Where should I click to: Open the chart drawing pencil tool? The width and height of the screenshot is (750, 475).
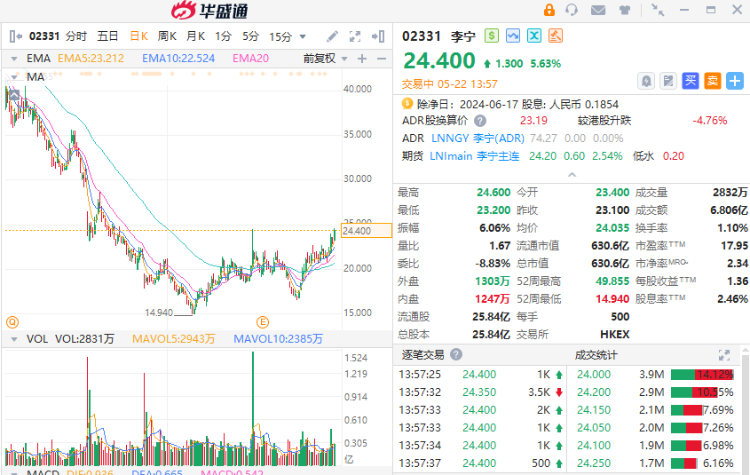(332, 36)
